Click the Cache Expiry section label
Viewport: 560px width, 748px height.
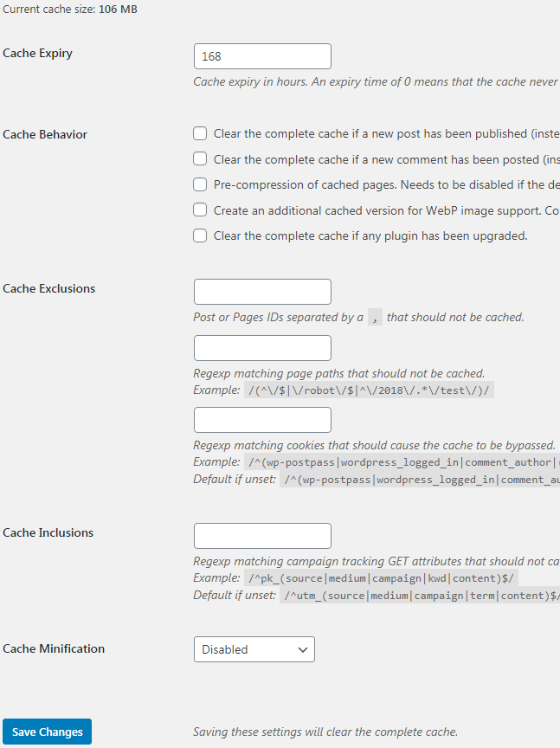[37, 53]
